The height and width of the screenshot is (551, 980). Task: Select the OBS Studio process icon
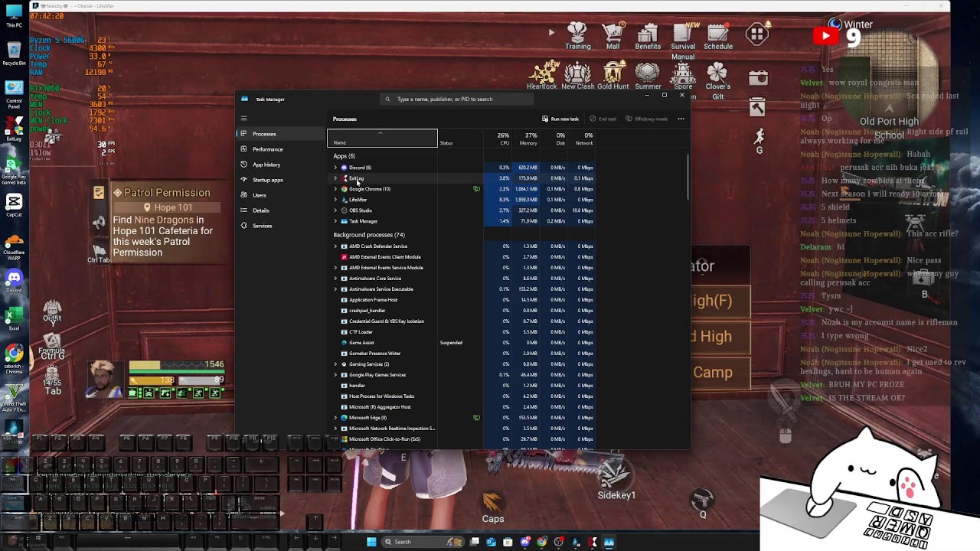point(344,210)
